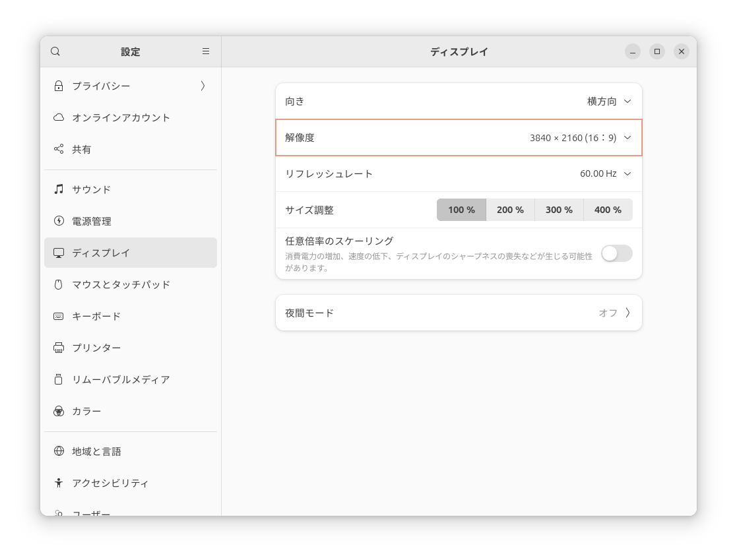Click the Power management bolt icon
The width and height of the screenshot is (737, 560).
[59, 221]
